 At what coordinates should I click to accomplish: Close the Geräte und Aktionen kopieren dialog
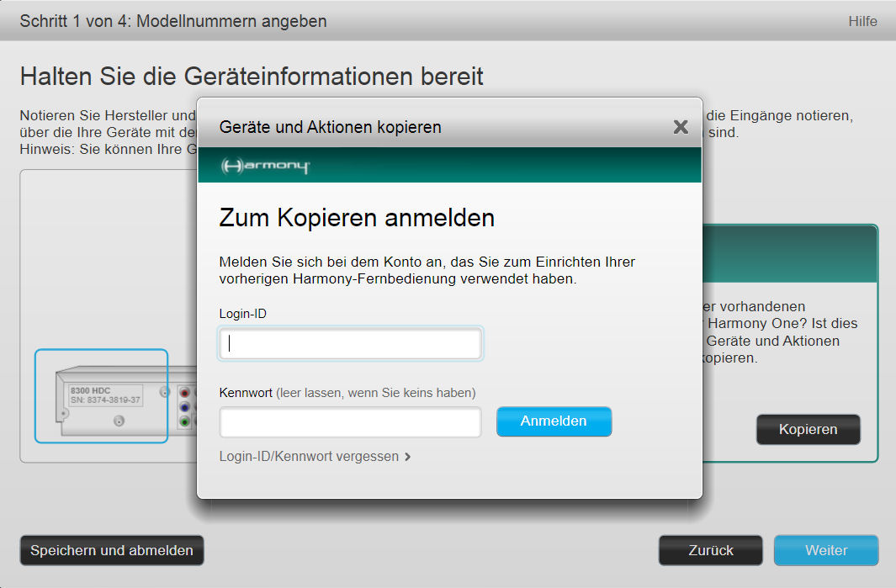click(x=681, y=127)
